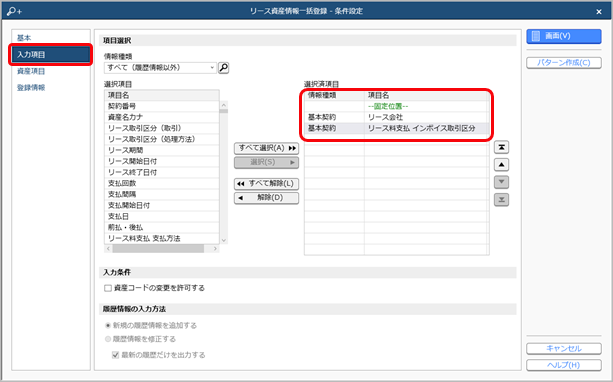613x382 pixels.
Task: Select the 入力項目 tab
Action: coord(50,54)
